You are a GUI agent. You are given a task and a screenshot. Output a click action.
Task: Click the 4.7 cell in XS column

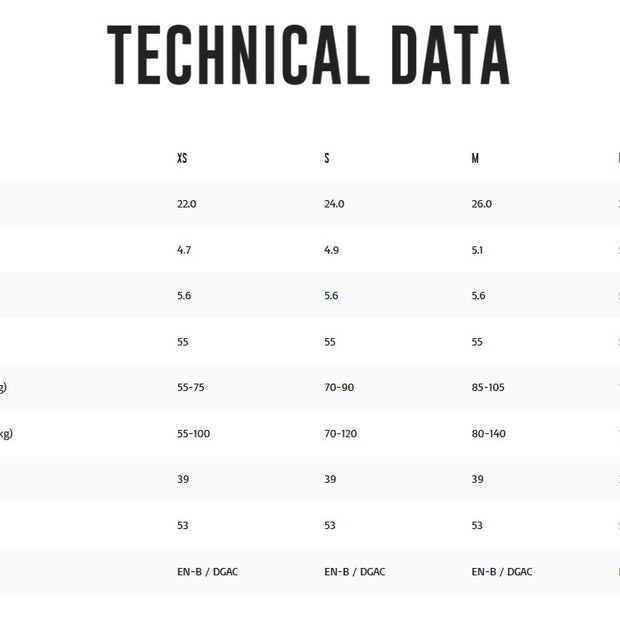[x=184, y=250]
